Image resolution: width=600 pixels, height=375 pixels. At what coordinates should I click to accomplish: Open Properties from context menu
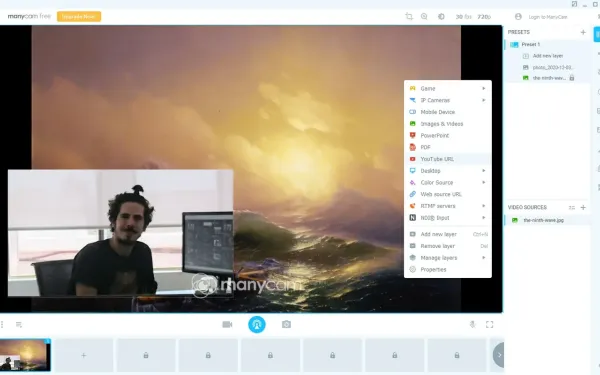448,270
